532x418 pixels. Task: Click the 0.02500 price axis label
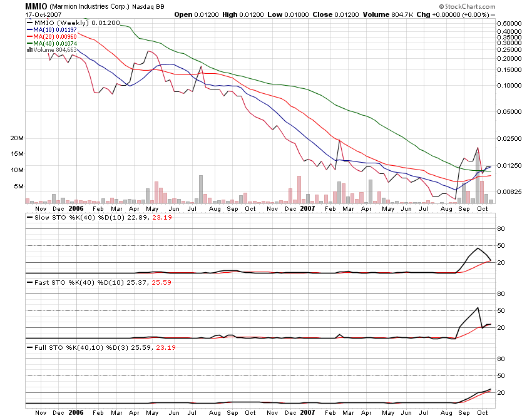pyautogui.click(x=509, y=138)
